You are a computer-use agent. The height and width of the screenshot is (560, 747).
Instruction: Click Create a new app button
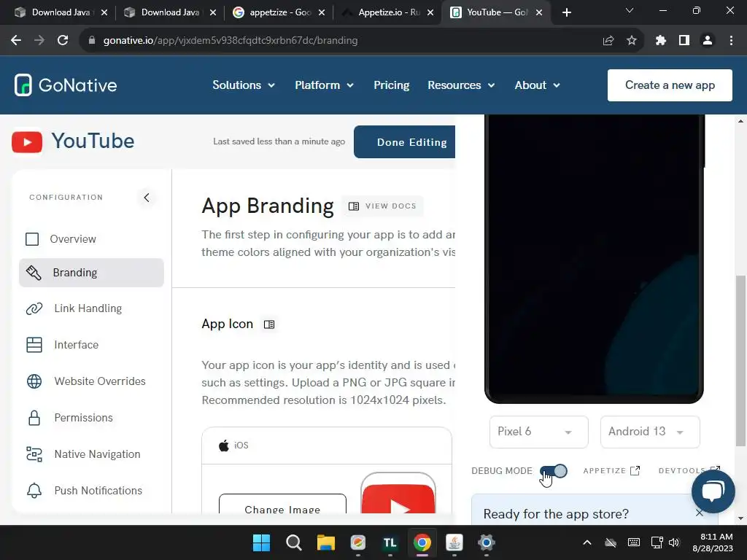coord(670,85)
